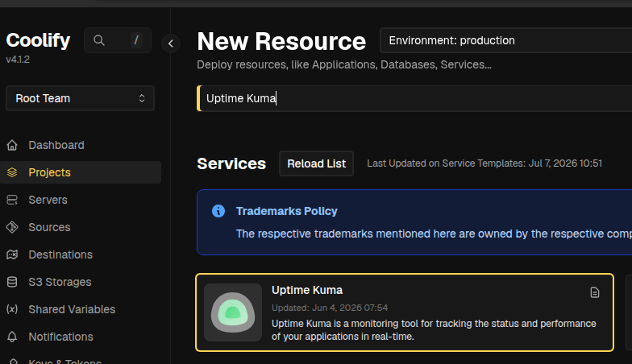The height and width of the screenshot is (364, 632).
Task: Select the Uptime Kuma service card title
Action: point(307,290)
